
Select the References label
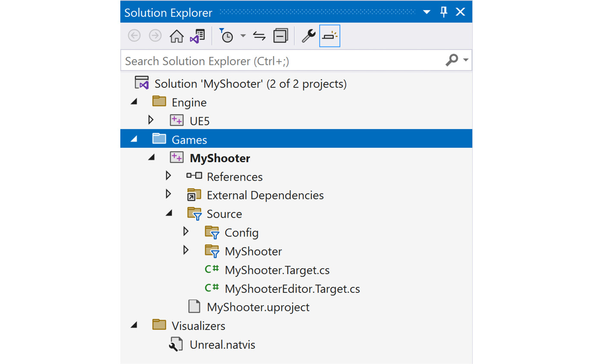pyautogui.click(x=235, y=177)
